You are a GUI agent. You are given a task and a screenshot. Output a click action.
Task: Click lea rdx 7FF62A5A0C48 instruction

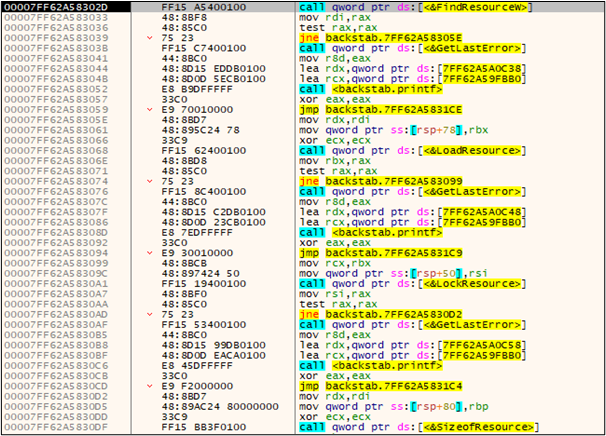(413, 212)
